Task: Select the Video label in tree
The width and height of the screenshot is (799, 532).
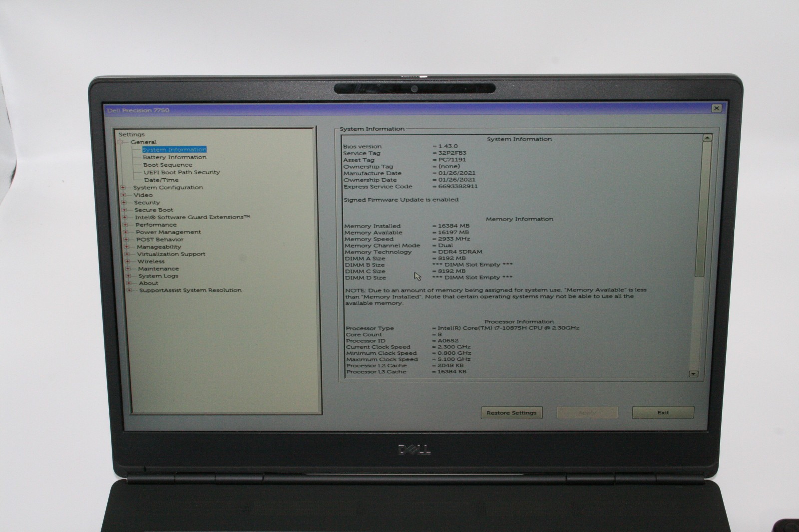Action: tap(143, 195)
